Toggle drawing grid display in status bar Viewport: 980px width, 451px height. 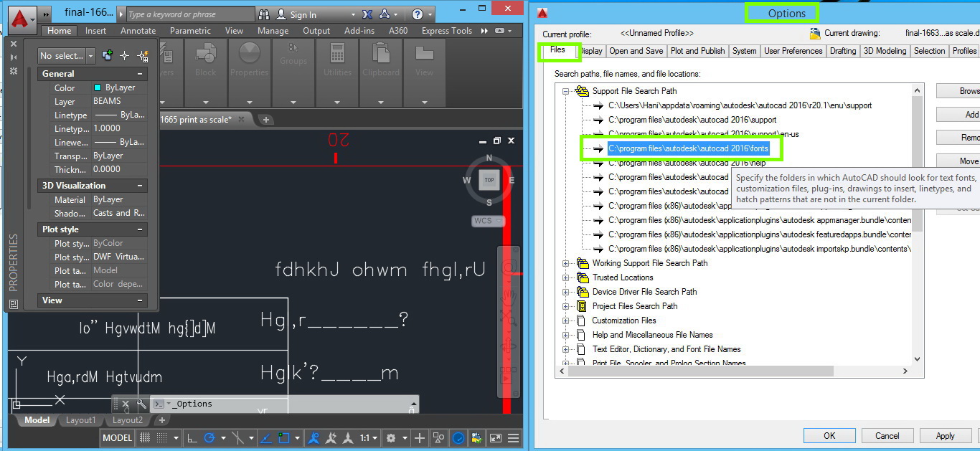pos(144,438)
